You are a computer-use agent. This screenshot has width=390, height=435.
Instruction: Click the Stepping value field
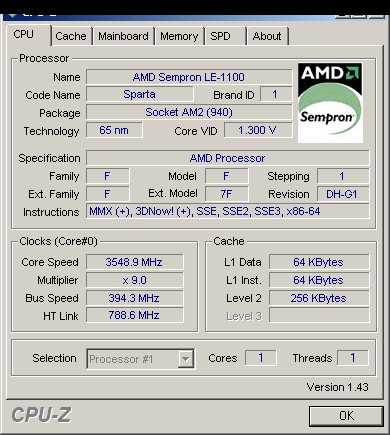point(343,176)
